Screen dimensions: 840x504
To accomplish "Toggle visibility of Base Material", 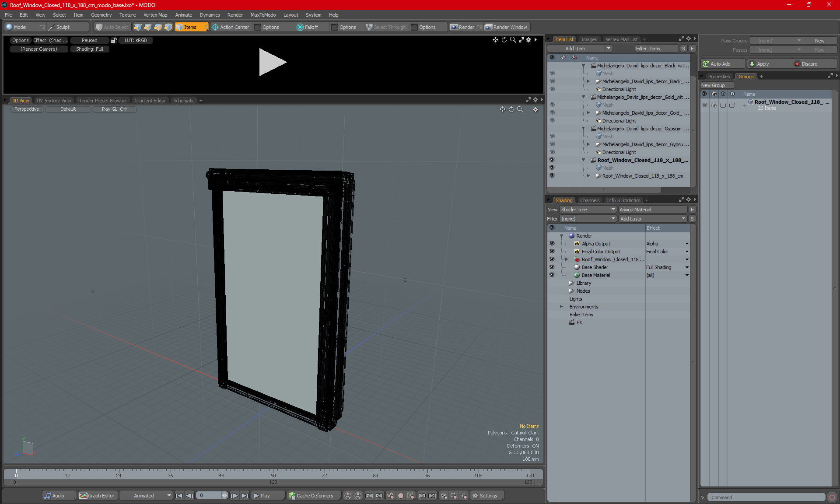I will pos(552,275).
